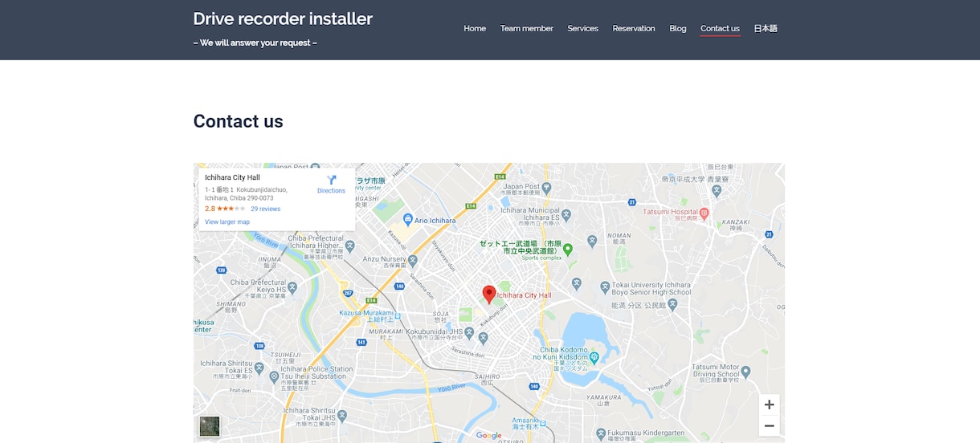Viewport: 980px width, 443px height.
Task: Open the Blog page
Action: tap(678, 28)
